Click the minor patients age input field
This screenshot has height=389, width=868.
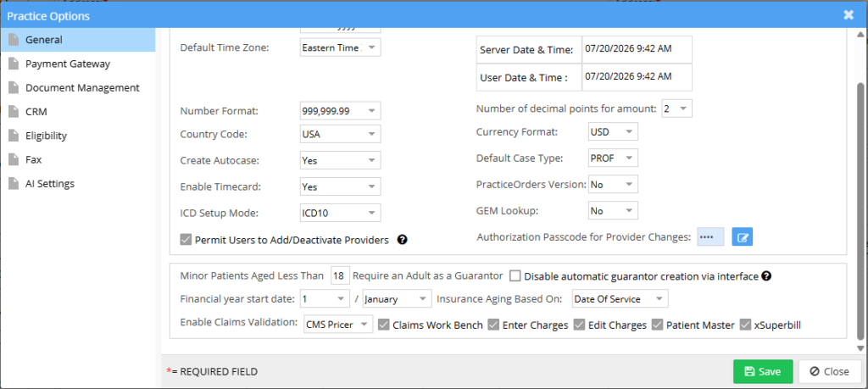340,275
